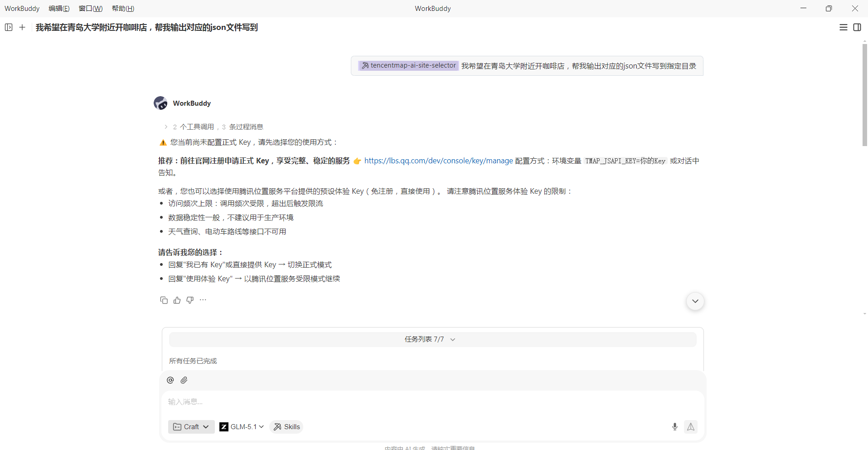Click the WorkBuddy avatar icon
This screenshot has width=868, height=450.
(x=160, y=103)
